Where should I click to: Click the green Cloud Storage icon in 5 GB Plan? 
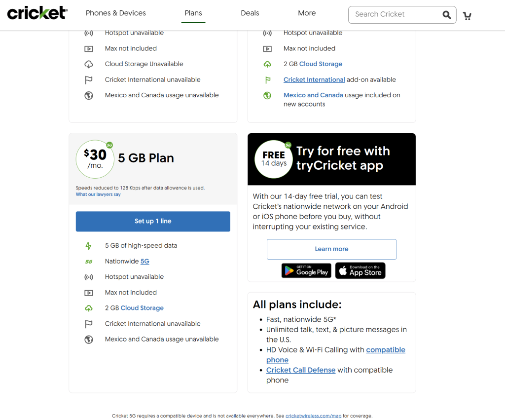89,308
